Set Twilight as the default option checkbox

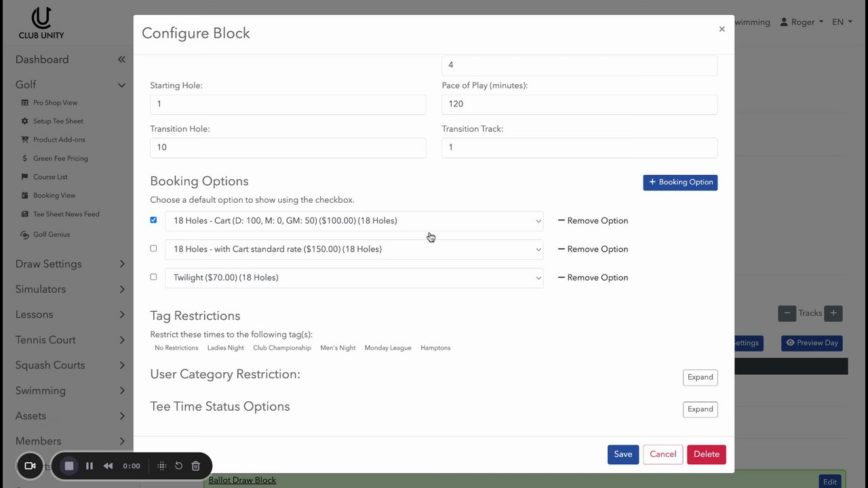[x=153, y=277]
